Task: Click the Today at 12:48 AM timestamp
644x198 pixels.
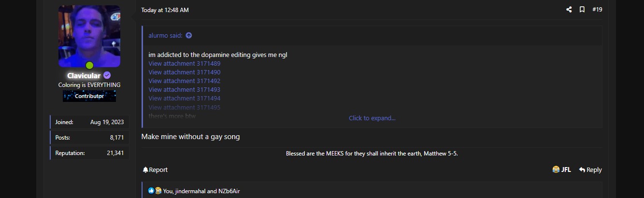Action: (165, 10)
